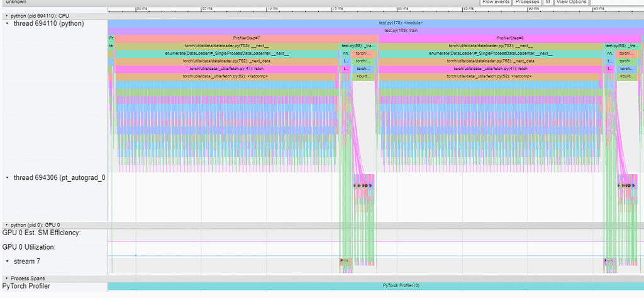Select dataloader.py(762) _next_data slice in ProfilerStep#8

[x=491, y=61]
